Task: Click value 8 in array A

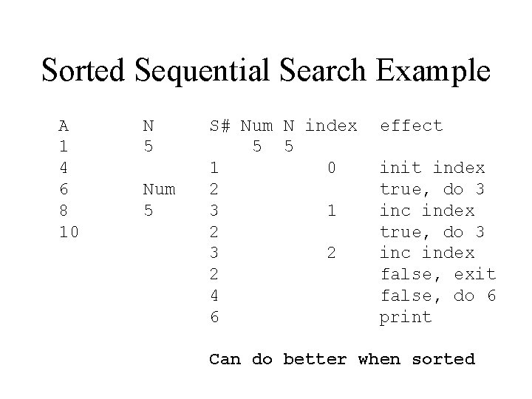Action: tap(64, 211)
